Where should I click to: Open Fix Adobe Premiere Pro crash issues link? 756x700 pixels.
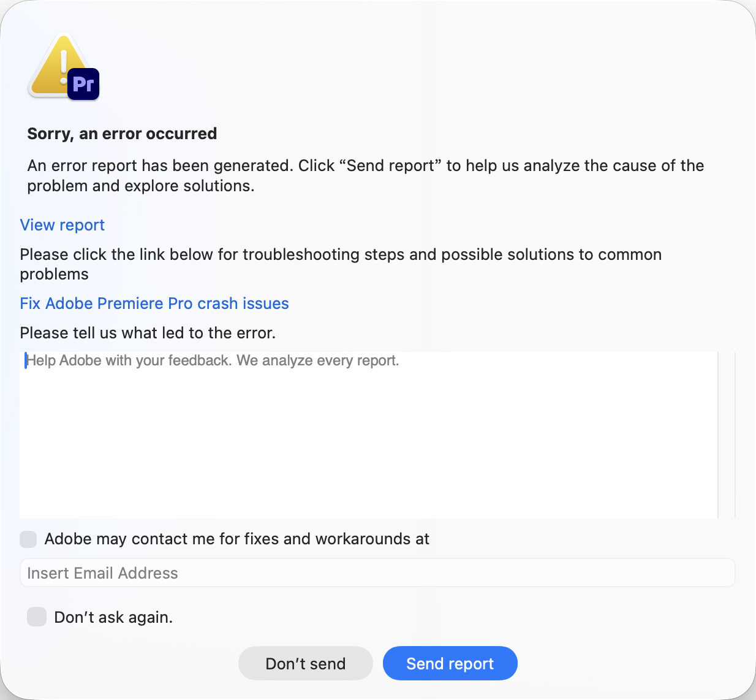coord(154,303)
